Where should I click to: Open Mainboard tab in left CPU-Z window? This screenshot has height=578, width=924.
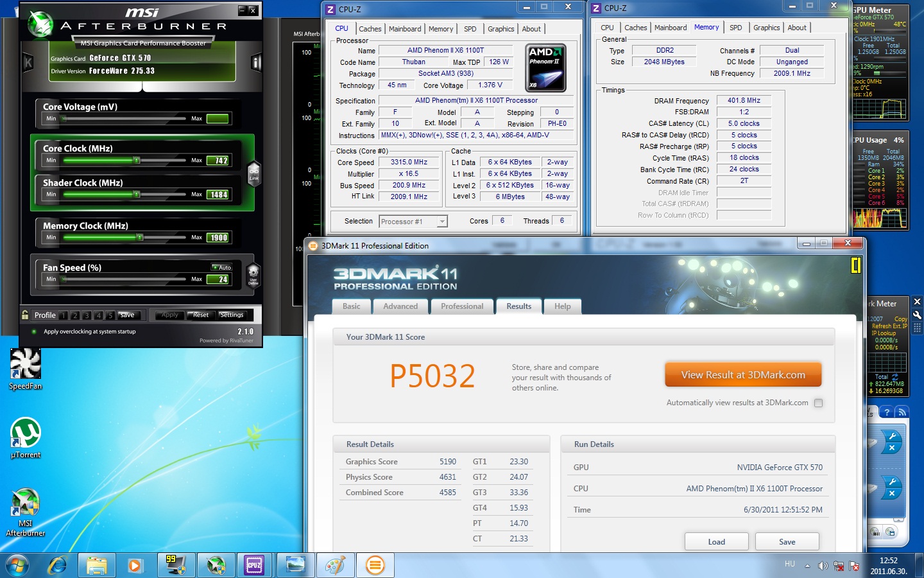pyautogui.click(x=405, y=29)
